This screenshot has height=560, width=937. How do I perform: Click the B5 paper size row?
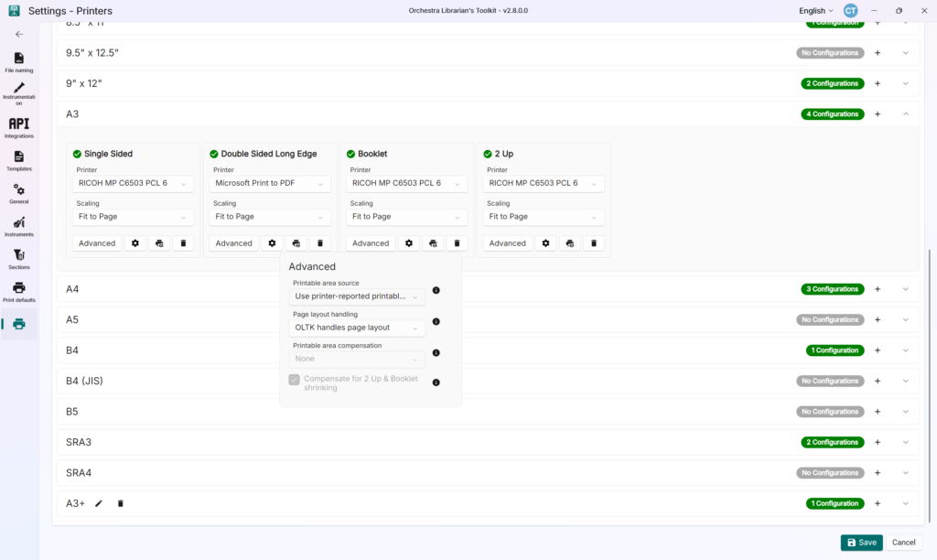(x=488, y=412)
